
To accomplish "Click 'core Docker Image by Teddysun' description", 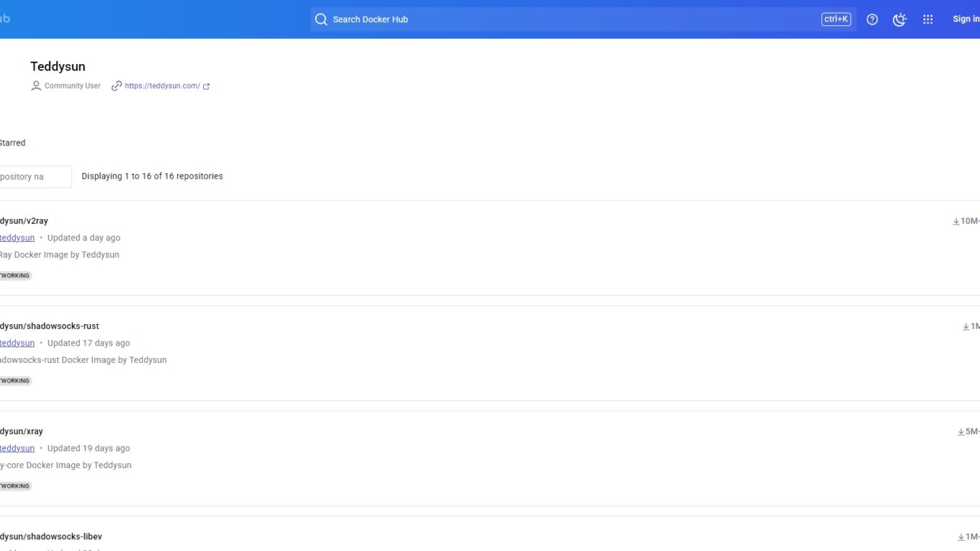I will 66,465.
